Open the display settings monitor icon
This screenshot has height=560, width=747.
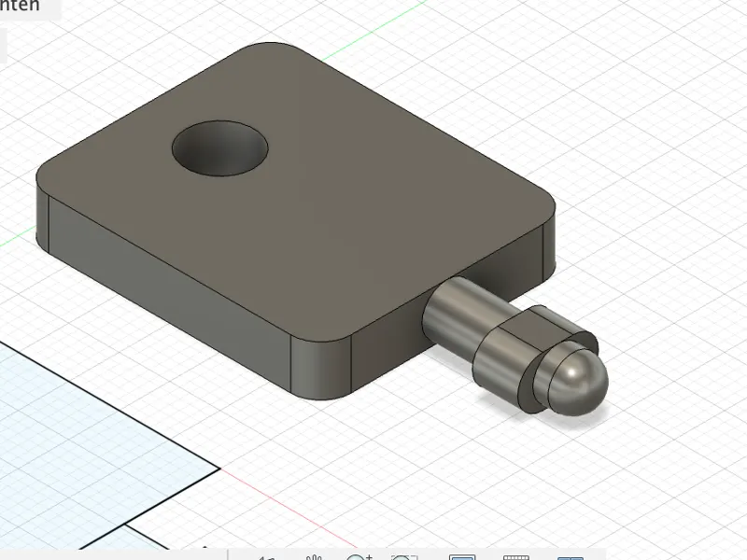(x=462, y=557)
